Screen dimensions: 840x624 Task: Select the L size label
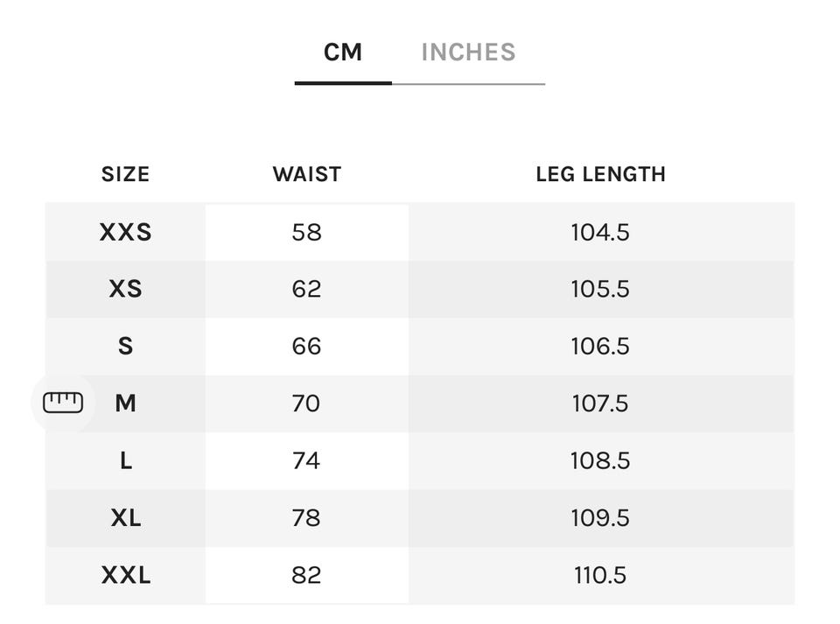[125, 460]
